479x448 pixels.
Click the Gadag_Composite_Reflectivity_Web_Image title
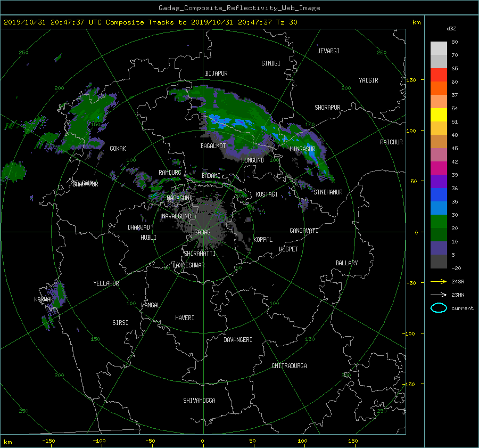(x=239, y=8)
